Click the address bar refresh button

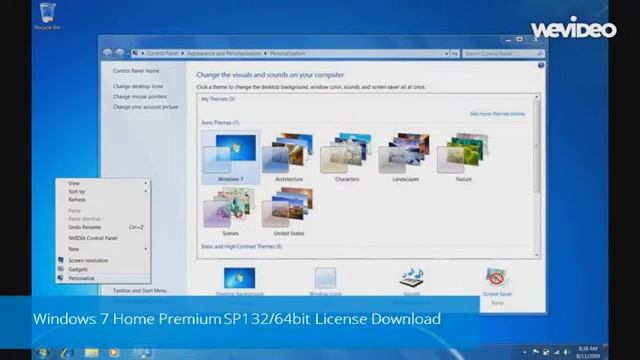point(455,53)
